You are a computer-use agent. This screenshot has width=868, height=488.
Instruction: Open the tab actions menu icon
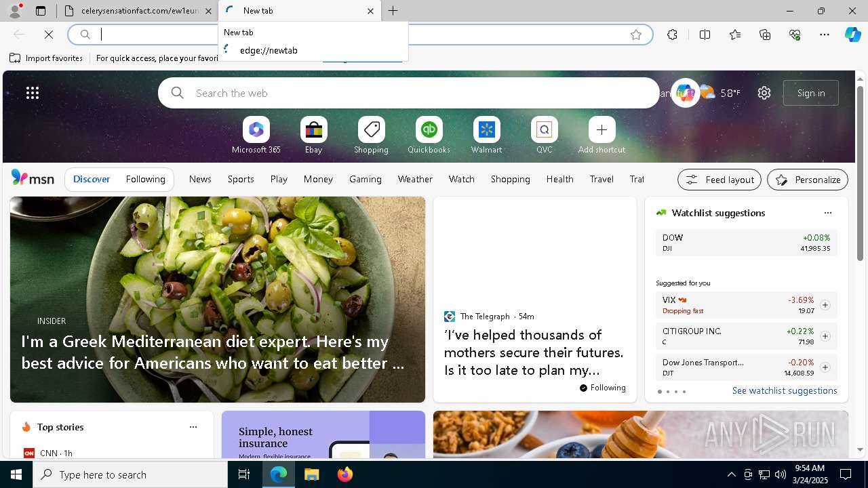coord(41,11)
